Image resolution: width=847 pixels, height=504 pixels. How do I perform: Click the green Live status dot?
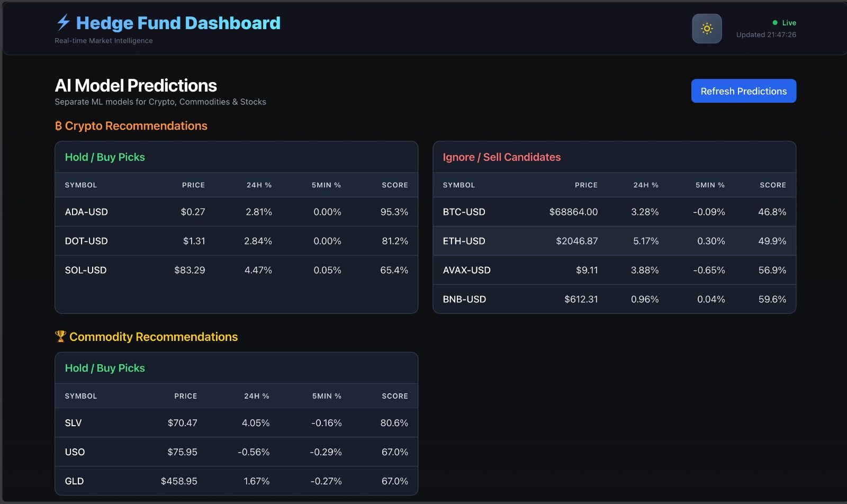[775, 23]
